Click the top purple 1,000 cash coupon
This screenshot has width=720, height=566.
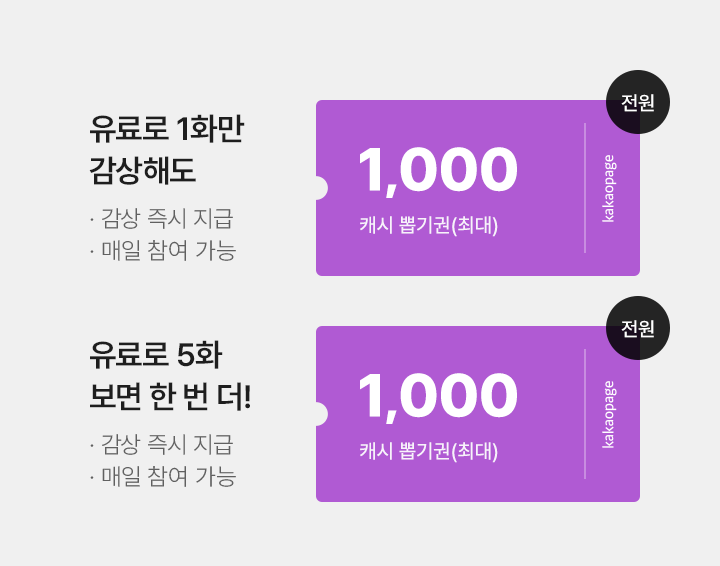click(478, 188)
